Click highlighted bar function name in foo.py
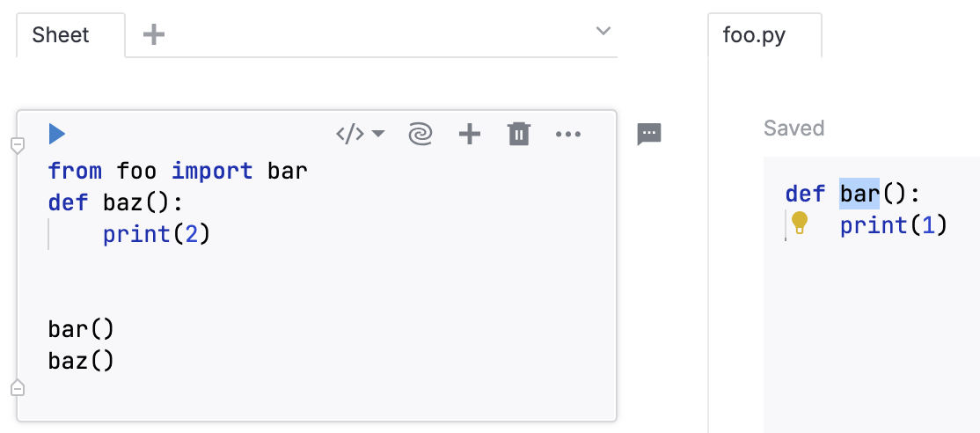Screen dimensions: 980x433 coord(859,194)
